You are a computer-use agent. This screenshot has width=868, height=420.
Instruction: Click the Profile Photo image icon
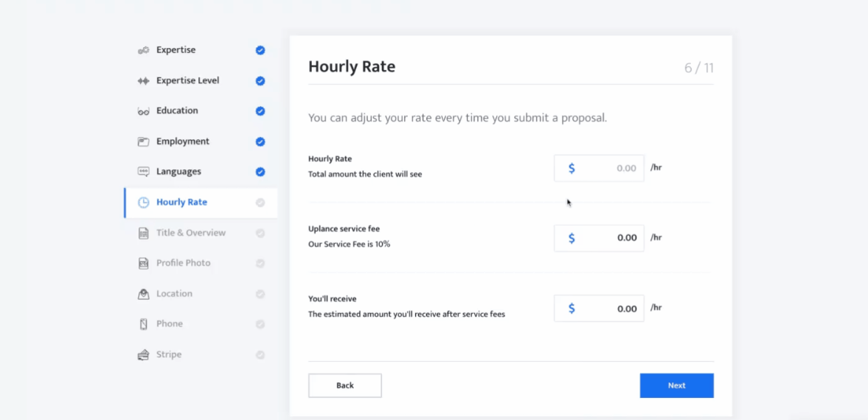(x=143, y=263)
